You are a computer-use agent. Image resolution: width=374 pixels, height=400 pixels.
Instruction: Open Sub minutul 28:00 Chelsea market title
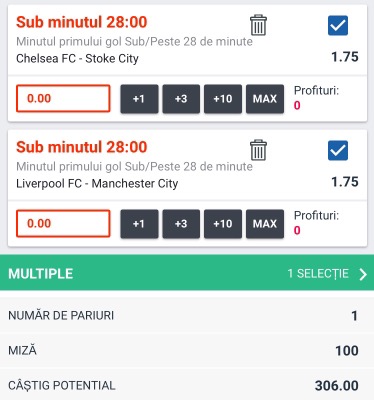click(x=82, y=22)
